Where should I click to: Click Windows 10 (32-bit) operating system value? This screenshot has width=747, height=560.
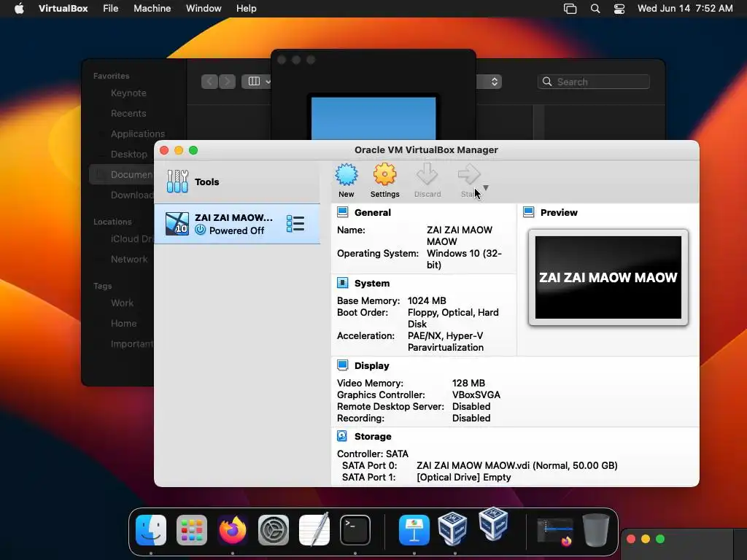pyautogui.click(x=464, y=259)
